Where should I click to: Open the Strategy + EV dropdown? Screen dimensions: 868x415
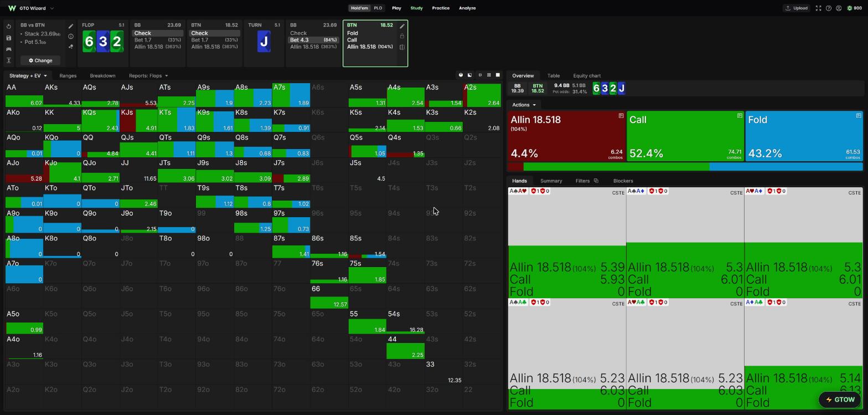point(28,76)
